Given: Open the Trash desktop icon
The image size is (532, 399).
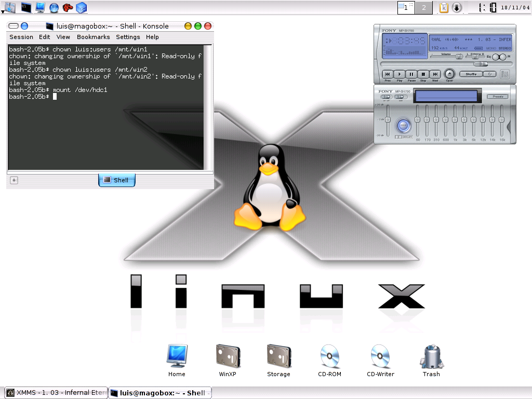Looking at the screenshot, I should 431,361.
